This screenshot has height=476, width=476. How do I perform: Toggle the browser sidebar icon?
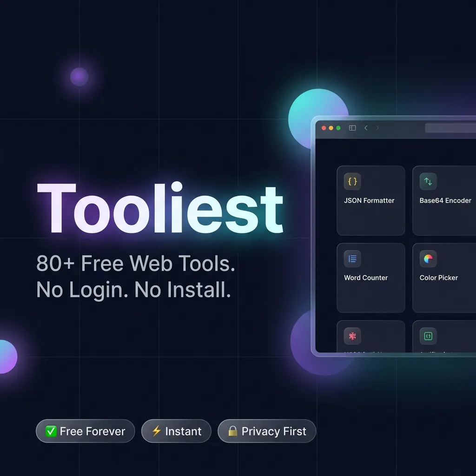pyautogui.click(x=352, y=128)
